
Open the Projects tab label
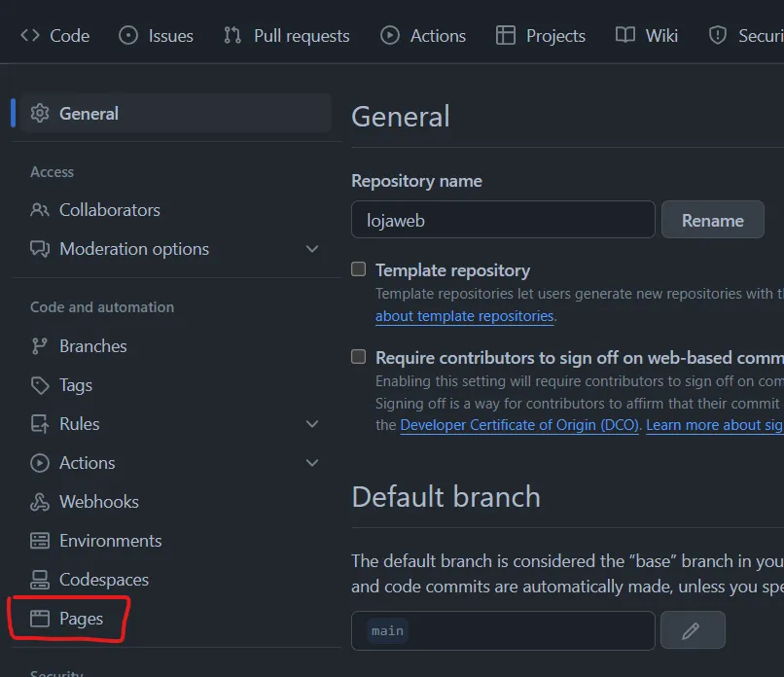(x=555, y=35)
